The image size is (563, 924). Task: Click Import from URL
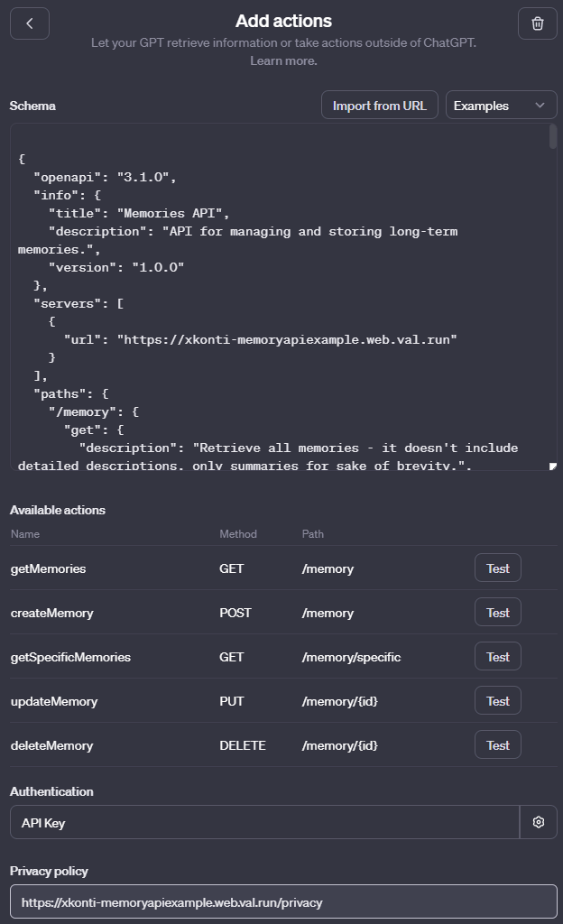pyautogui.click(x=379, y=104)
